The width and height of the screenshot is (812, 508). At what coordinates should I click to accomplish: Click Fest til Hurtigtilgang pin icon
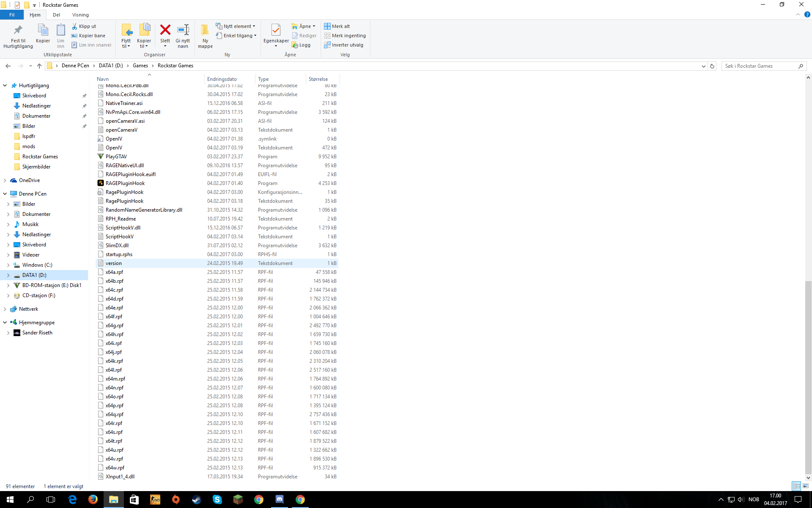pos(18,30)
